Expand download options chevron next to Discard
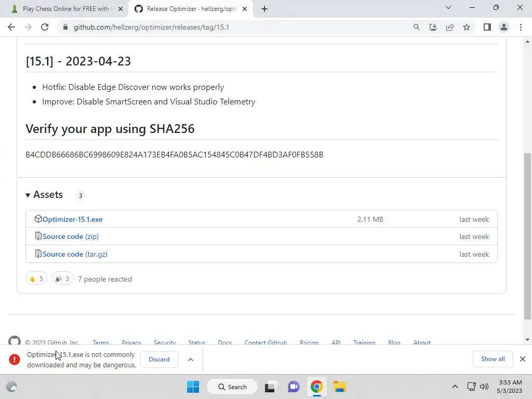532x399 pixels. click(x=191, y=360)
